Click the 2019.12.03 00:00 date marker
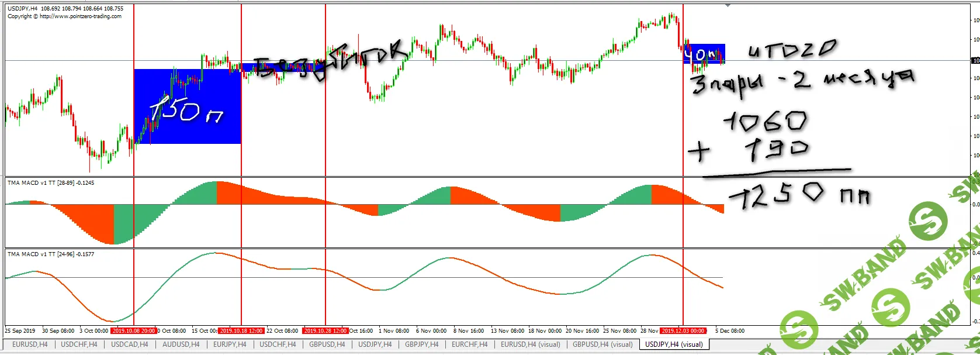Viewport: 980px width, 355px height. 683,331
